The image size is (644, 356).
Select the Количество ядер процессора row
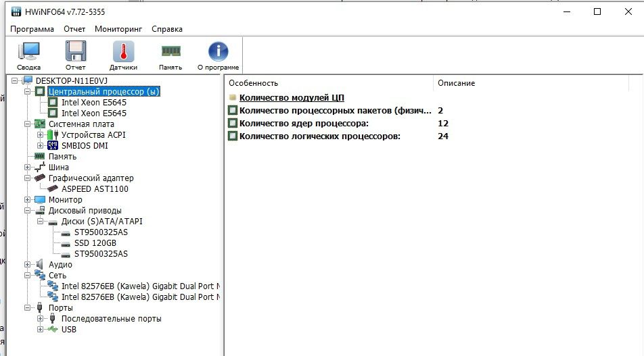[x=304, y=123]
